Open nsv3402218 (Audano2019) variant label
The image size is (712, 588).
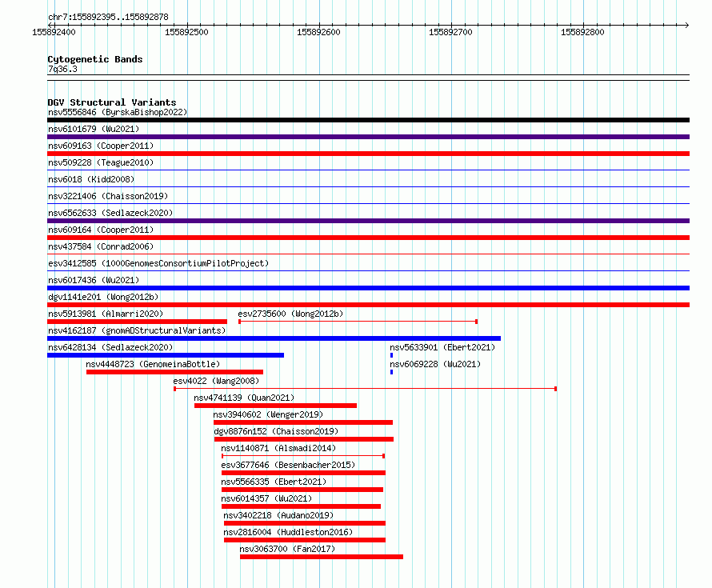[278, 515]
